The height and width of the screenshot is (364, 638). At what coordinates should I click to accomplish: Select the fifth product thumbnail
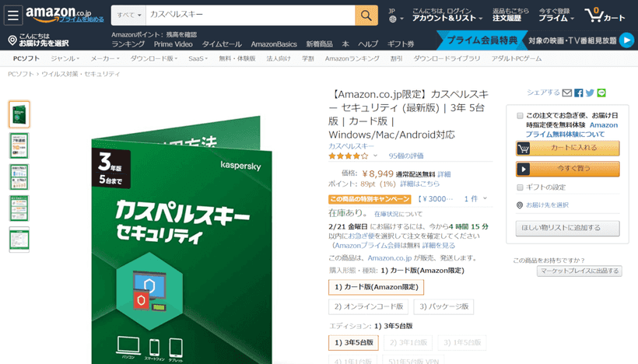point(19,240)
